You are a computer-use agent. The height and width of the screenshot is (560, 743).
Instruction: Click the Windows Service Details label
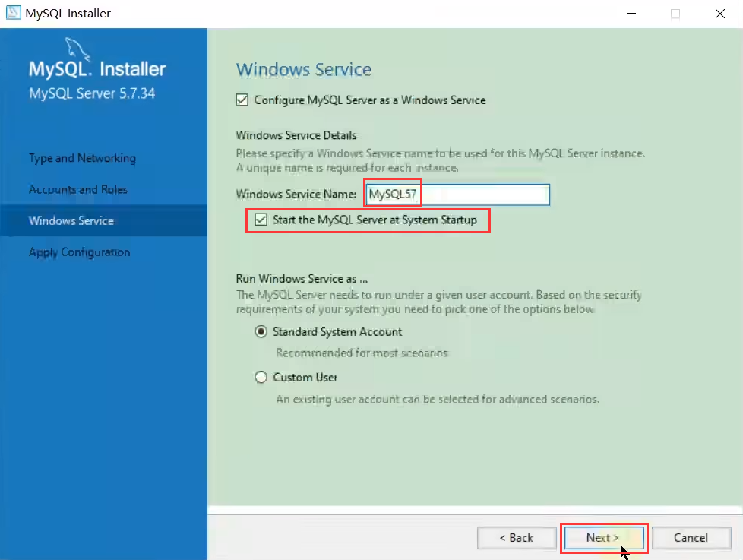[x=296, y=135]
